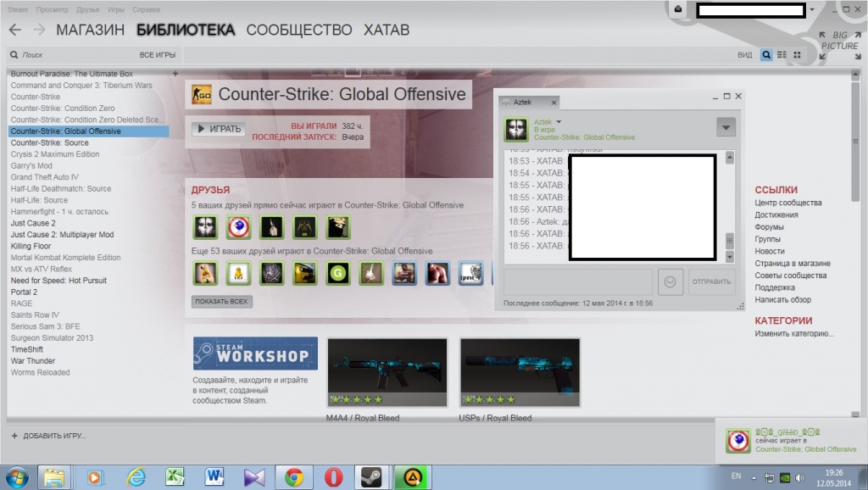
Task: Switch to list view mode
Action: [x=782, y=55]
